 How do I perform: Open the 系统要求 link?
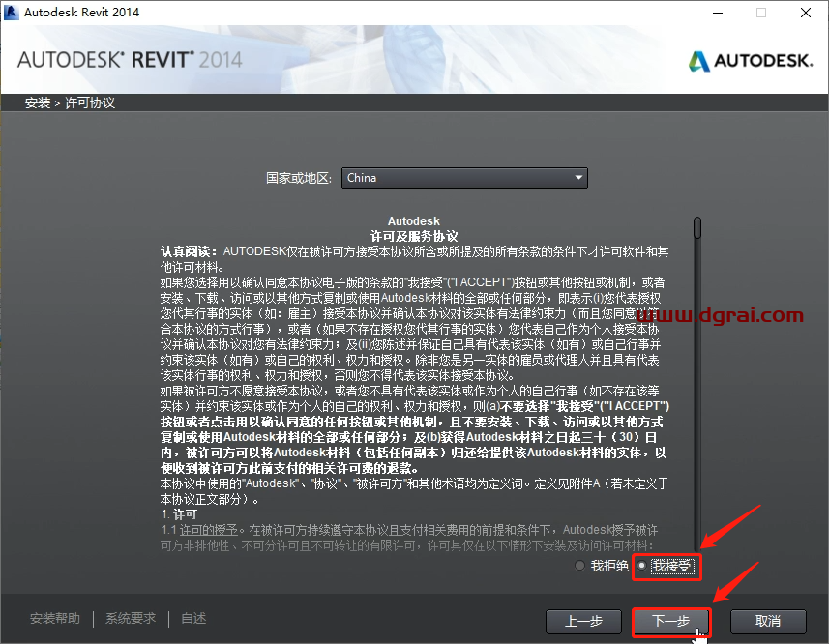[131, 618]
